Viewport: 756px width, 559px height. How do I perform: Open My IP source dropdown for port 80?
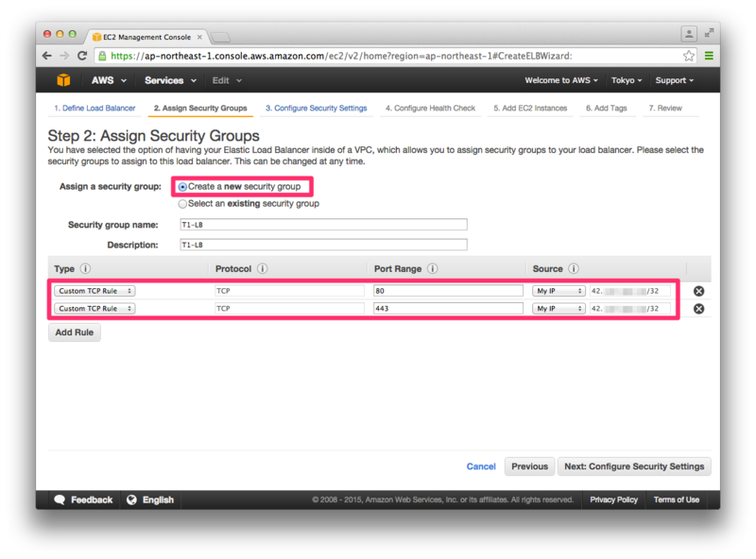coord(558,291)
